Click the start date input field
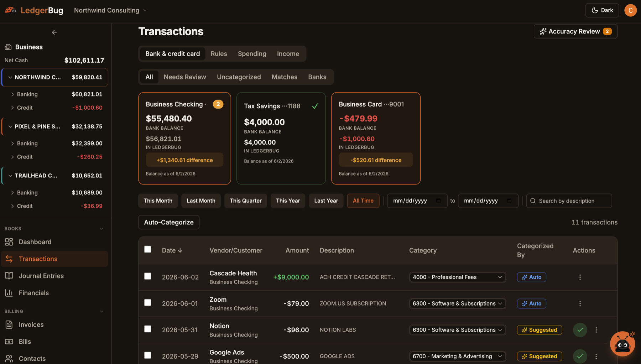The width and height of the screenshot is (641, 364). (x=417, y=201)
